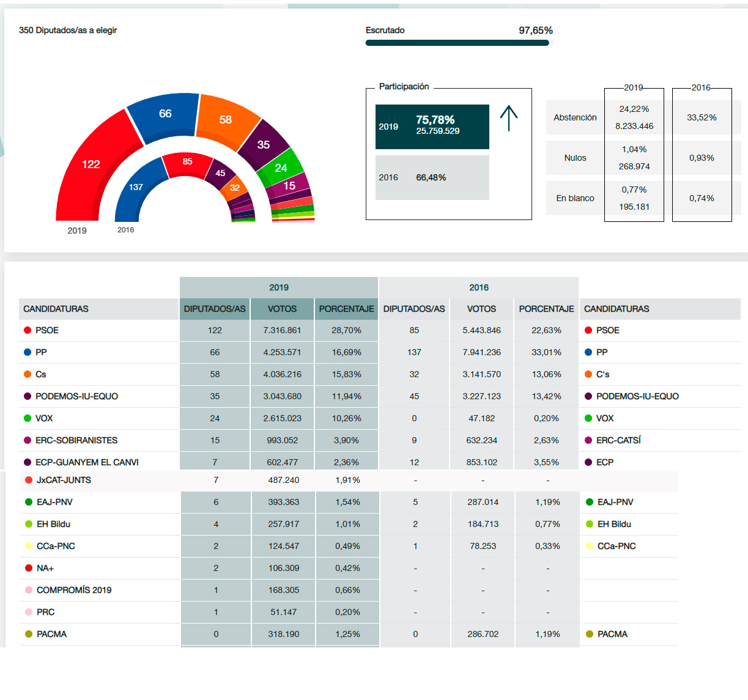Open the ERC-SOBIRANISTES party name
The height and width of the screenshot is (700, 748).
[76, 440]
